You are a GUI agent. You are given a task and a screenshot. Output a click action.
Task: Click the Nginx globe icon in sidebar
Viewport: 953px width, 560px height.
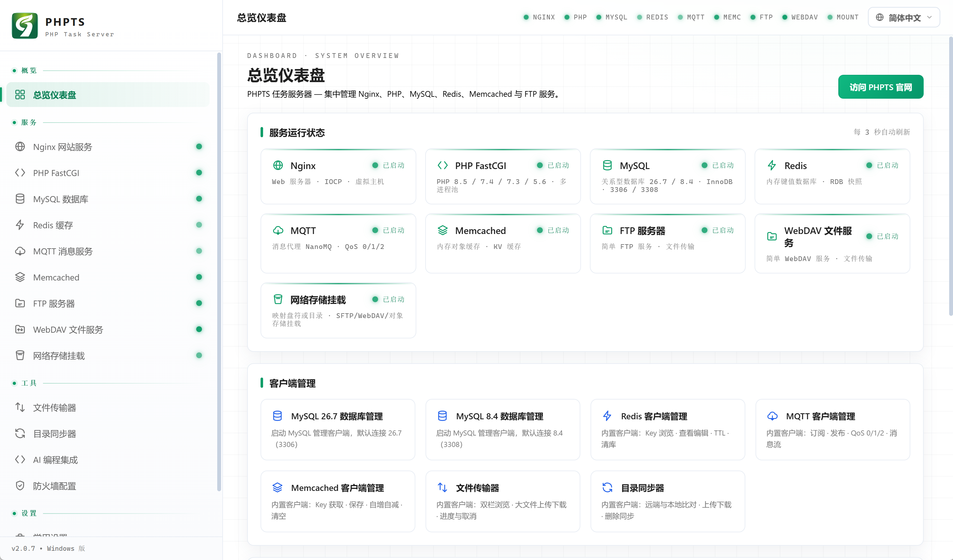pos(20,147)
